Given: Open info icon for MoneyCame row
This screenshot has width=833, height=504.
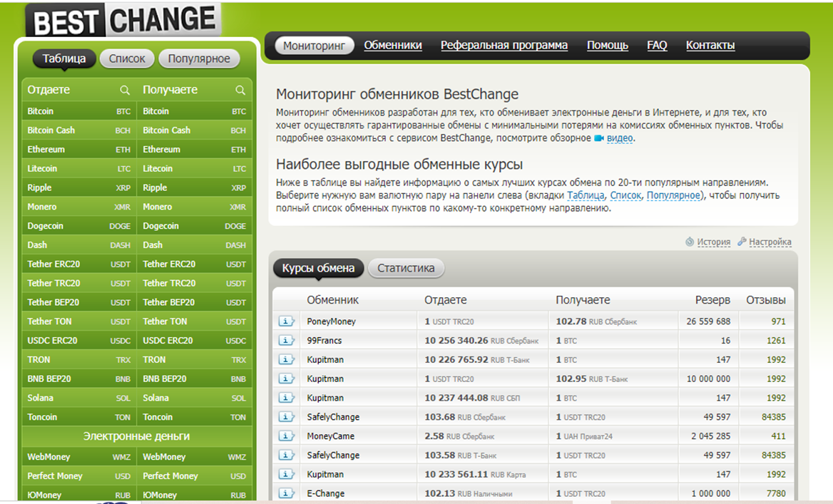Looking at the screenshot, I should (287, 436).
